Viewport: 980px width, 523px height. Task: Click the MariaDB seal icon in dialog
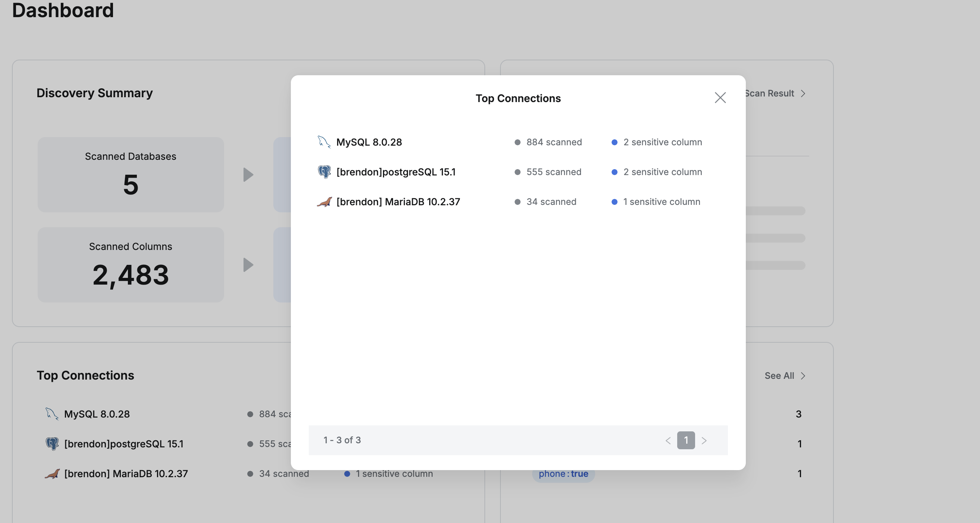324,202
